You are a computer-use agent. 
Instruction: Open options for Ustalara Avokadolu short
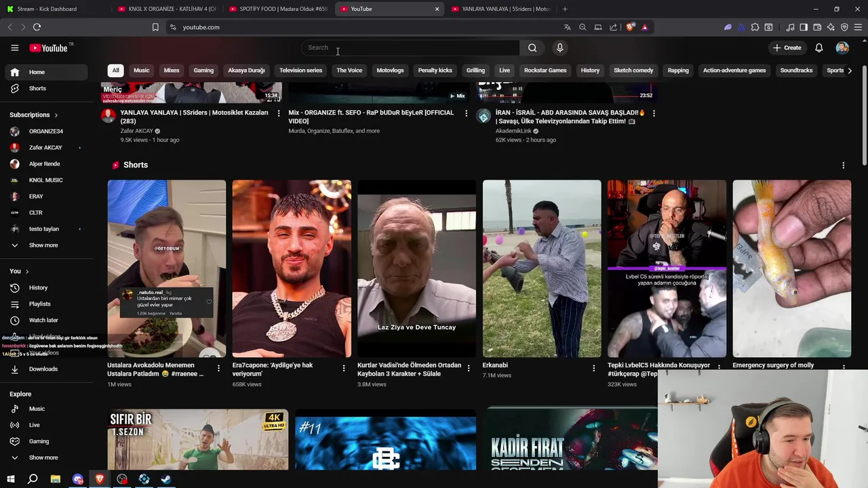tap(218, 368)
